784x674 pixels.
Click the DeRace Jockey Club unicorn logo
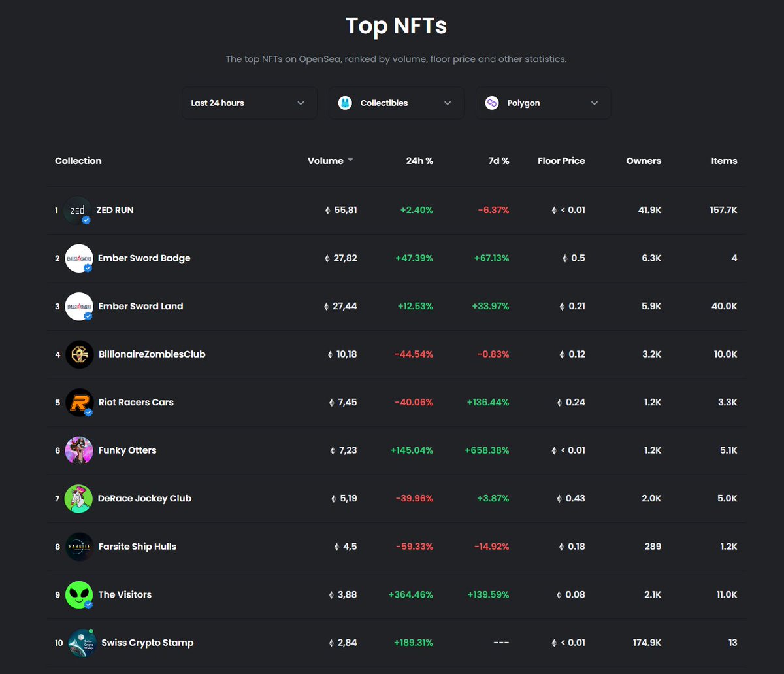[x=78, y=498]
